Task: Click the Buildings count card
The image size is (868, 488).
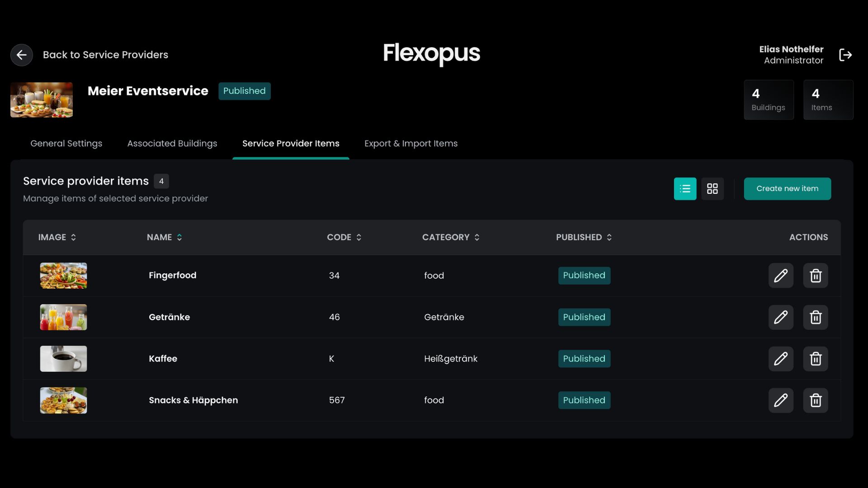Action: (x=769, y=100)
